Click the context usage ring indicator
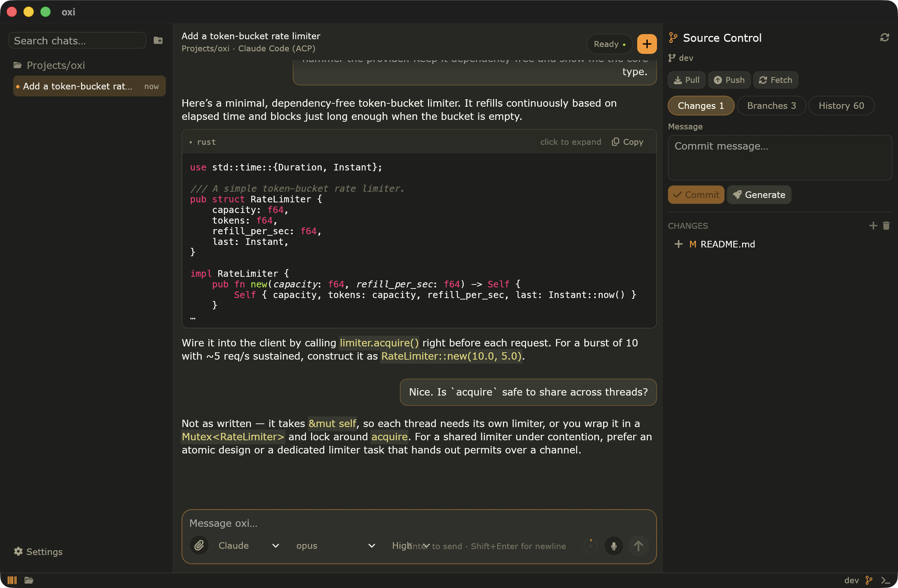Screen dimensions: 898x588 coord(591,545)
